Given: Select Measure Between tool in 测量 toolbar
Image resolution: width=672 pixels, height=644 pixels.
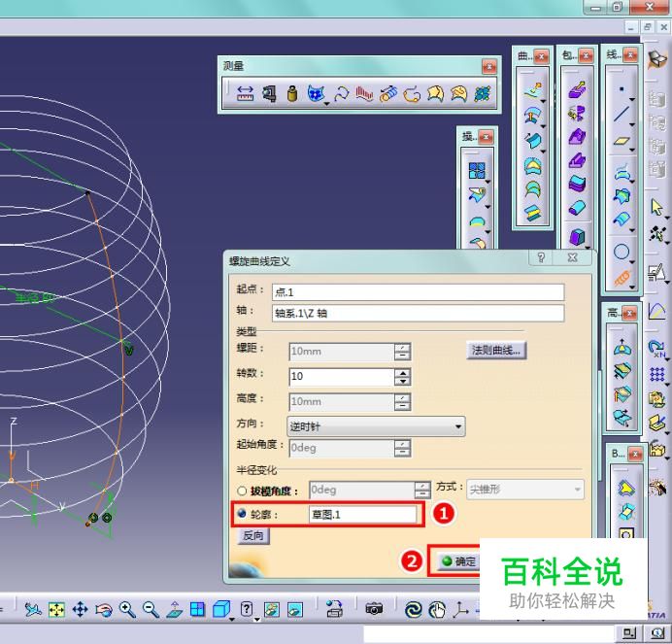Looking at the screenshot, I should [x=245, y=93].
